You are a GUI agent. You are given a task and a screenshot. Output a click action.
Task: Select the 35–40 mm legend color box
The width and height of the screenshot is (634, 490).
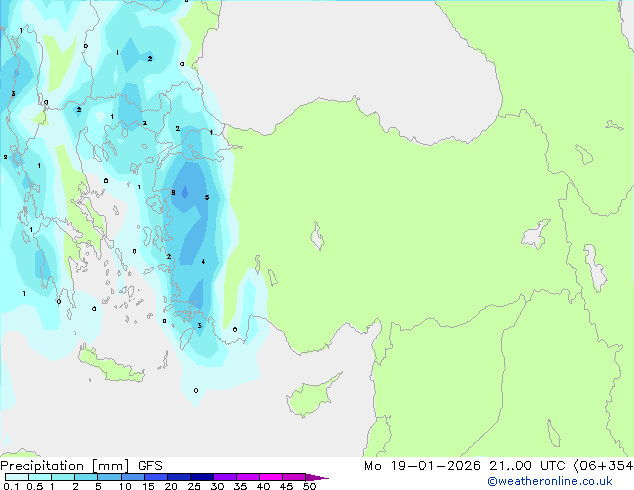point(247,477)
